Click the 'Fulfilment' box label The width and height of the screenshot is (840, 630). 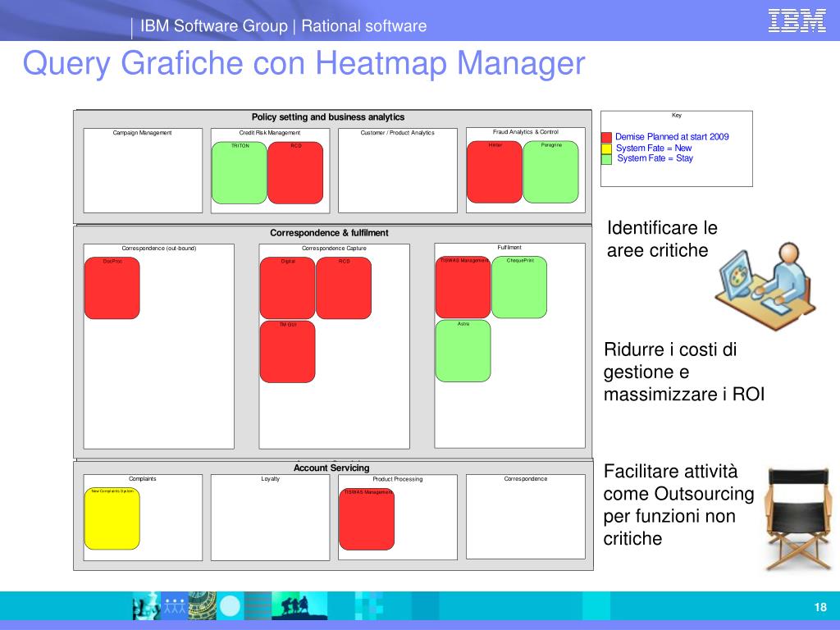(509, 248)
